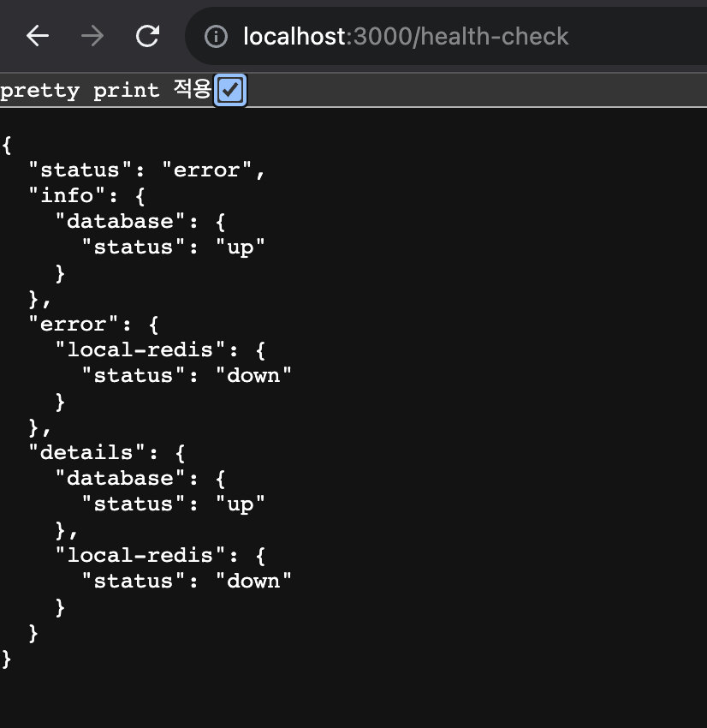
Task: Click "status": "up" line under info
Action: [x=173, y=248]
